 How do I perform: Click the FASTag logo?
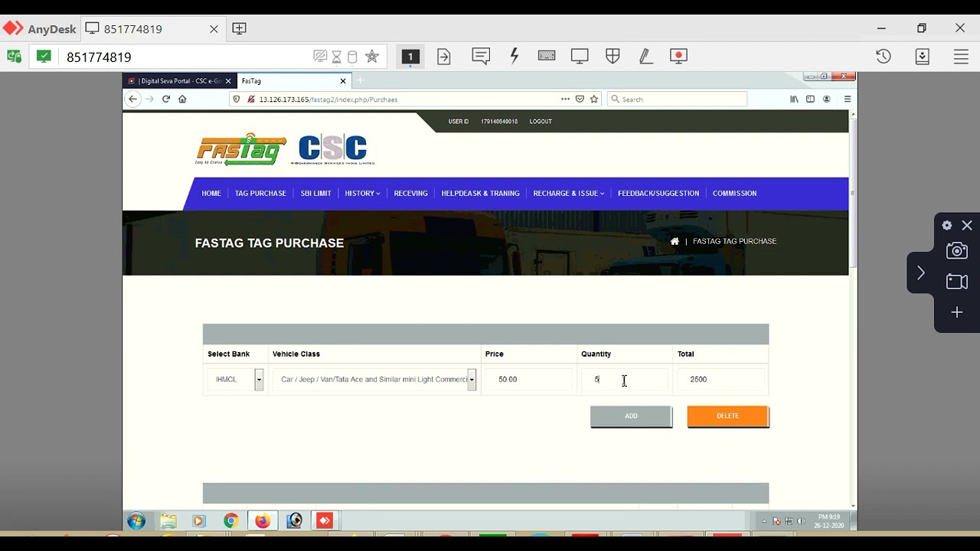coord(241,150)
